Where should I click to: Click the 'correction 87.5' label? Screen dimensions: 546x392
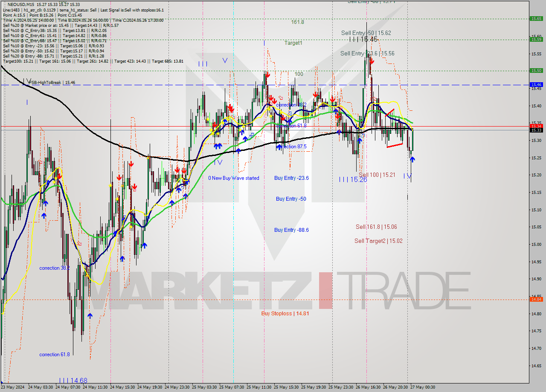(291, 147)
